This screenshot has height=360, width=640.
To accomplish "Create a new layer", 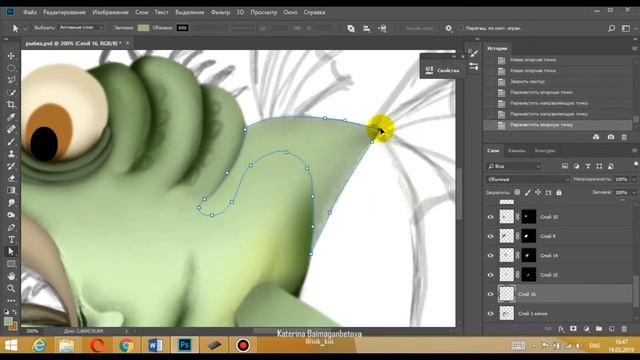I will [611, 329].
